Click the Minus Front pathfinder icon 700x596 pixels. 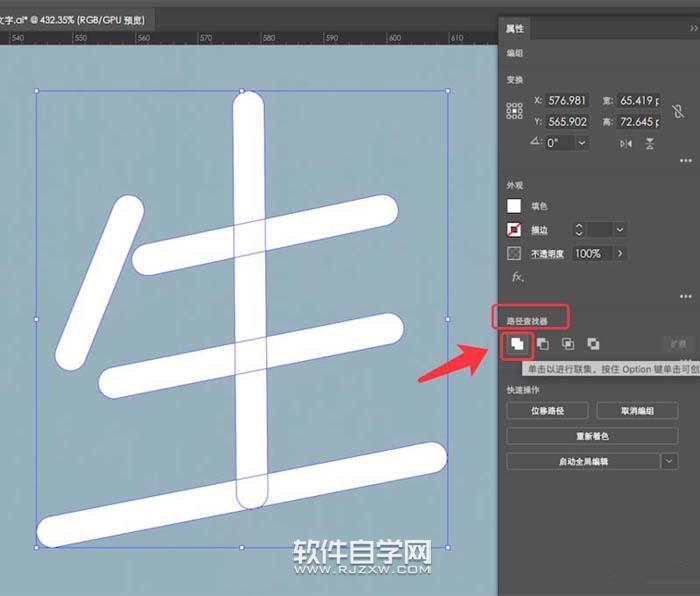[542, 344]
